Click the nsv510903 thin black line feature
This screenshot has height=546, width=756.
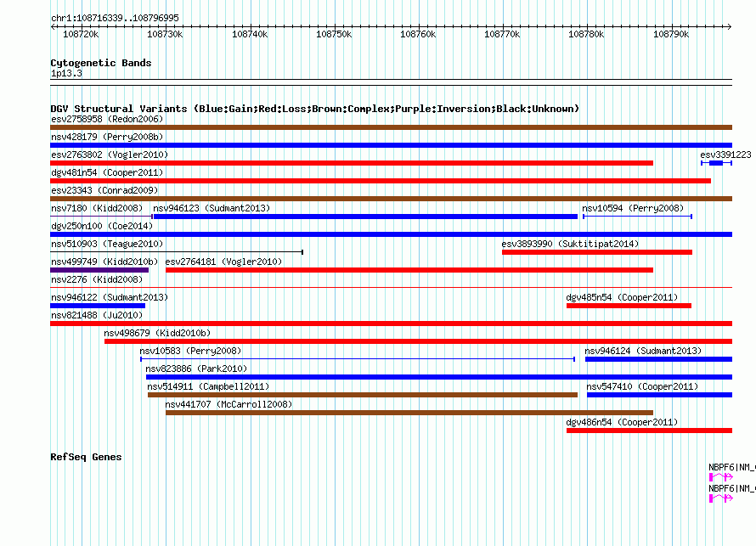[x=177, y=252]
